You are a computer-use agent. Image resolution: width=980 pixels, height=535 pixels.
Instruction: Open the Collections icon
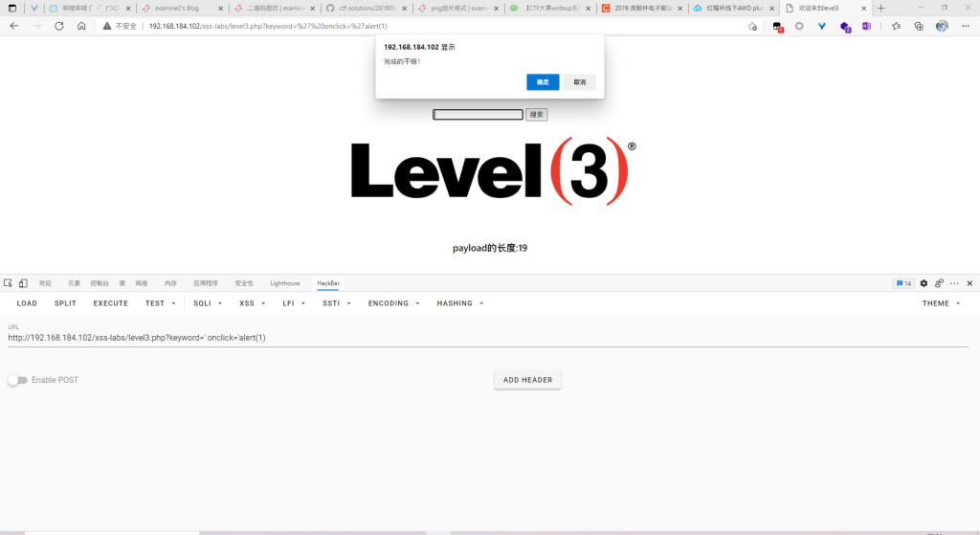coord(919,26)
